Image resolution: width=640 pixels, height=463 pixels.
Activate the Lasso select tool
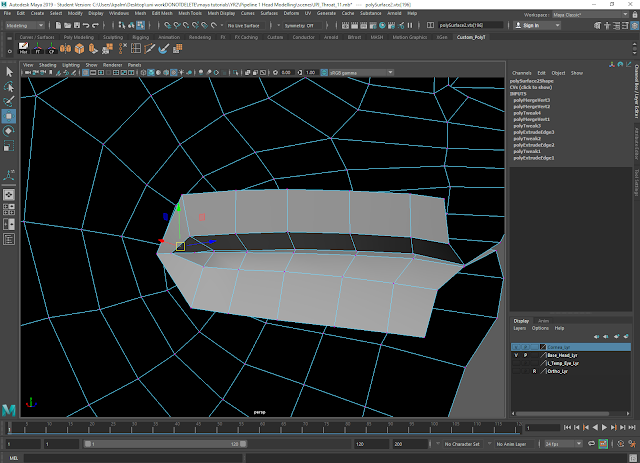[x=9, y=87]
